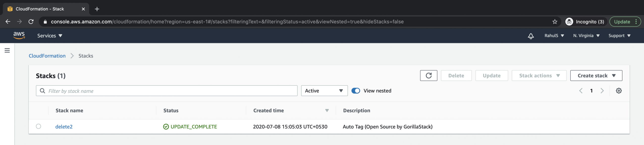Open the hamburger side navigation menu

tap(7, 50)
